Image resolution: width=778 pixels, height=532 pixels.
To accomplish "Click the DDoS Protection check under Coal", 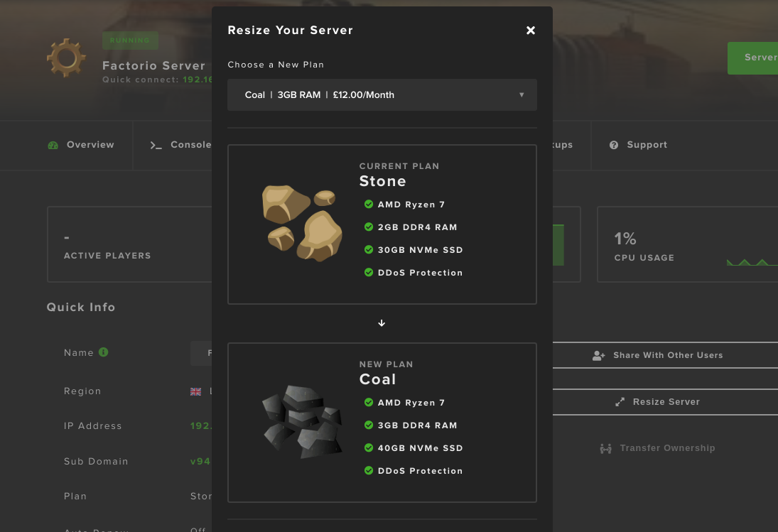I will tap(369, 470).
